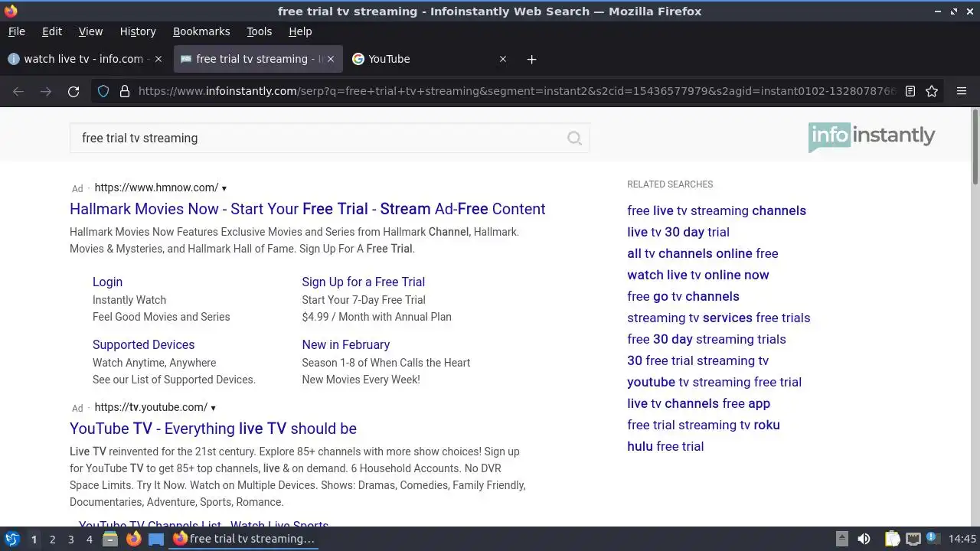The height and width of the screenshot is (551, 980).
Task: Select '30 free trial streaming tv' search
Action: tap(697, 360)
